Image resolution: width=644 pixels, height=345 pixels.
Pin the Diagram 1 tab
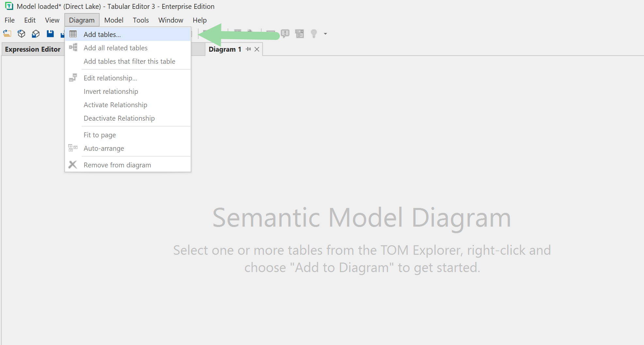[249, 49]
